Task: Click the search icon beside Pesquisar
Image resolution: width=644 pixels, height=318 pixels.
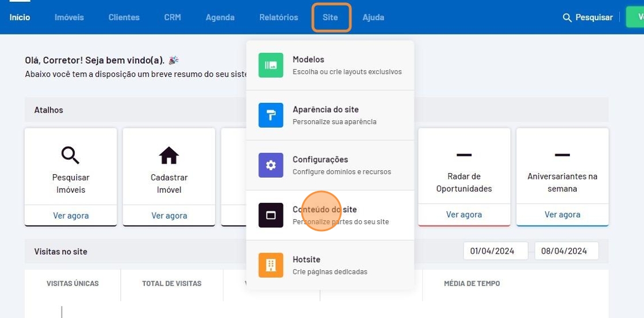Action: (567, 17)
